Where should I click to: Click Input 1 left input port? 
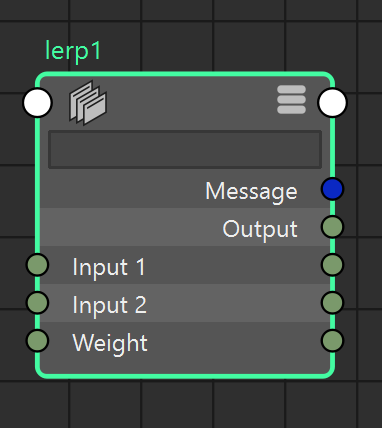pos(37,265)
